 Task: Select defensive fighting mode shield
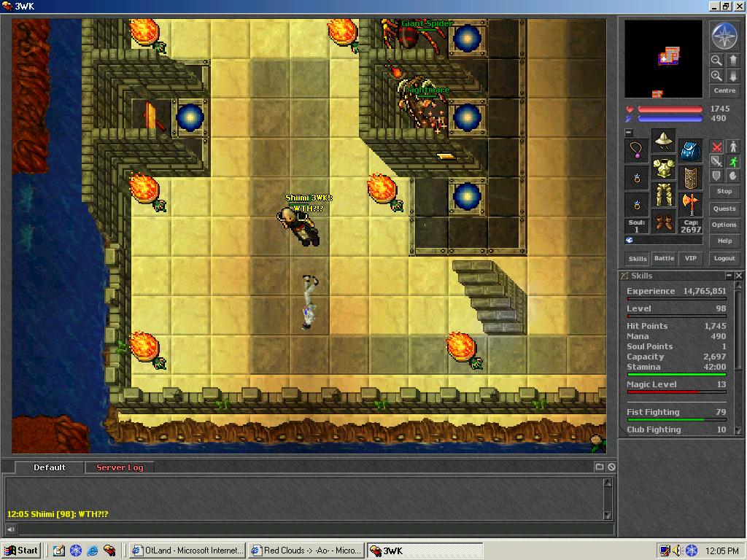pyautogui.click(x=716, y=176)
